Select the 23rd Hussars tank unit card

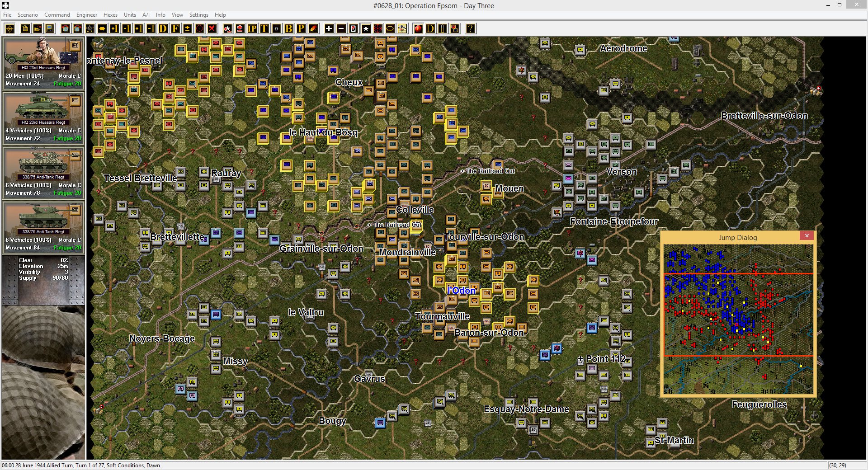[43, 118]
